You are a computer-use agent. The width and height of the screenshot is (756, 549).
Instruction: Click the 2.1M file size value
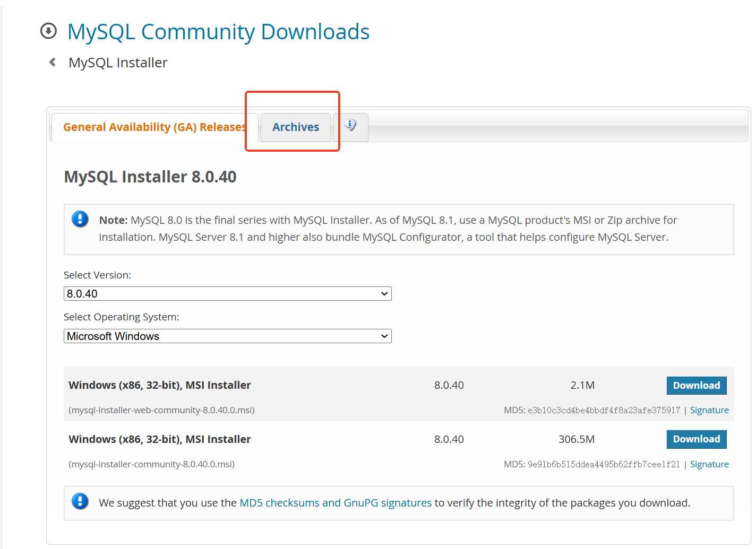click(582, 386)
